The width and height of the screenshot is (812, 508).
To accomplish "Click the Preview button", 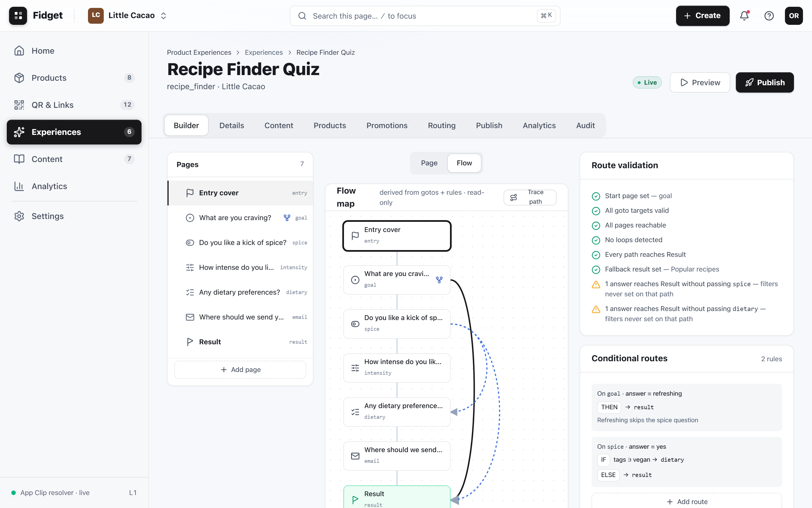I will 700,82.
